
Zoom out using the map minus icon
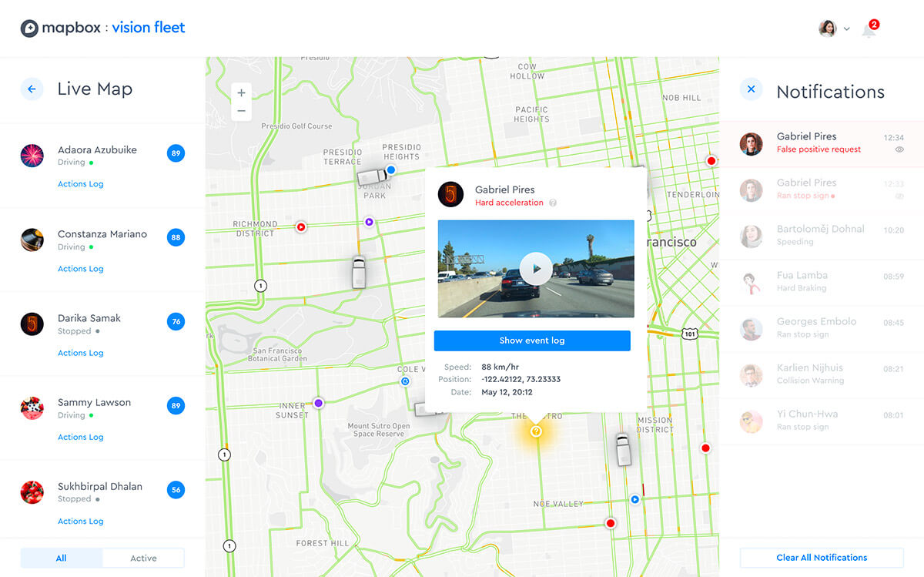[x=241, y=111]
